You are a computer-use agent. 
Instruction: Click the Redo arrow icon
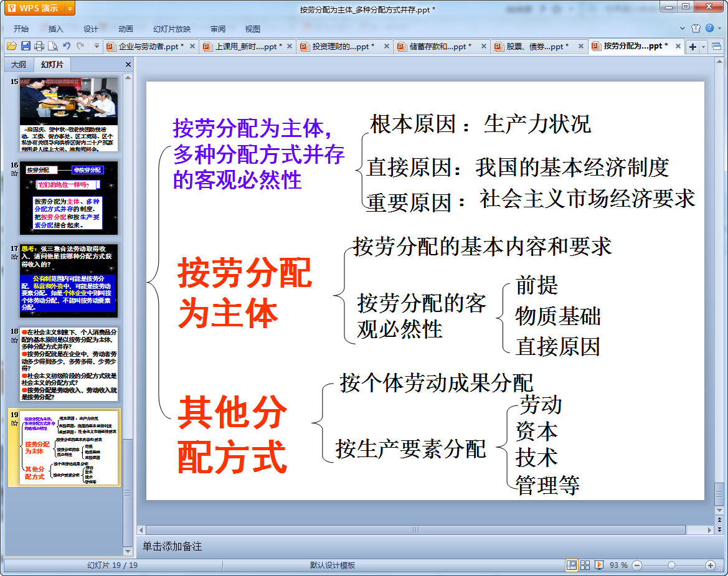(80, 46)
